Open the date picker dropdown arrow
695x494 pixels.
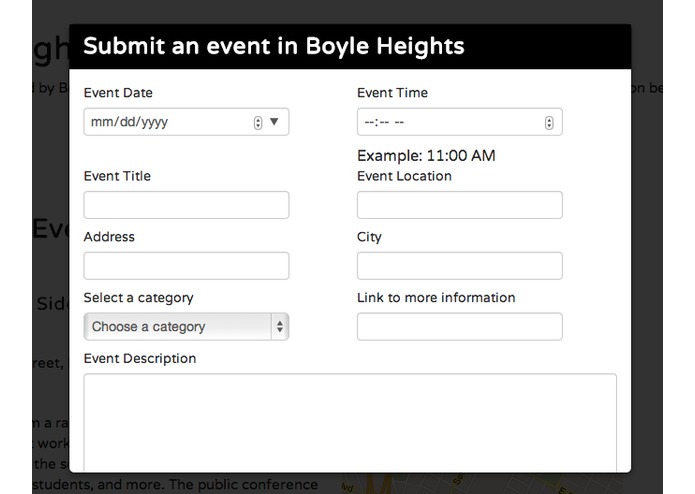274,121
